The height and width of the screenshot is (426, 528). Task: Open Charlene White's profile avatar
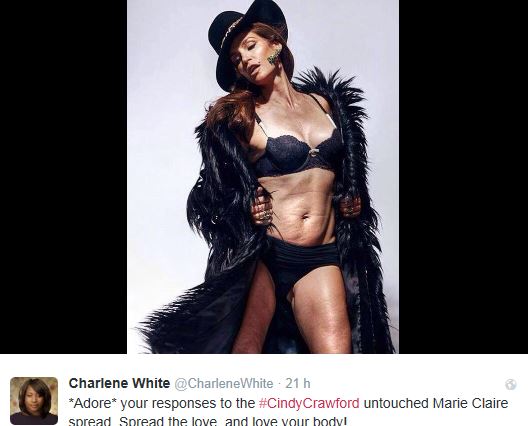pyautogui.click(x=34, y=400)
